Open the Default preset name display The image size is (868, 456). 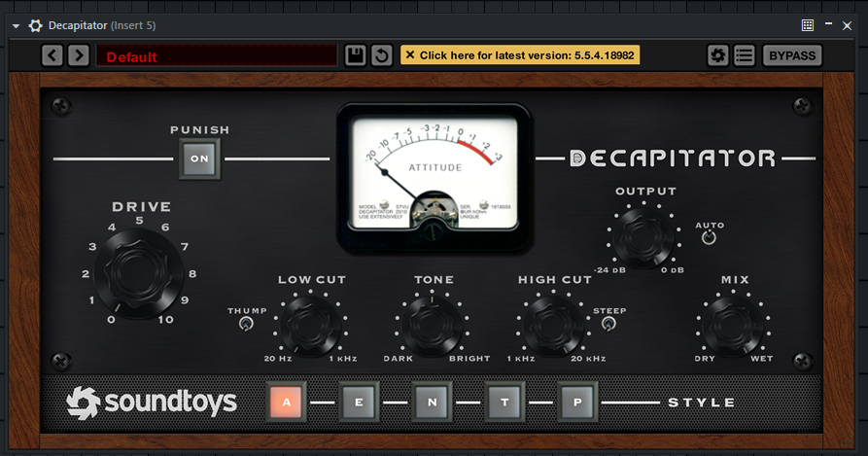217,55
